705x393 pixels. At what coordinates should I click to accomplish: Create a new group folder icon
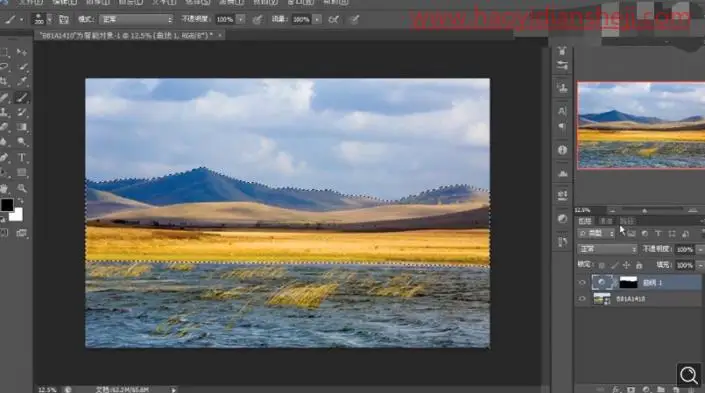pyautogui.click(x=661, y=389)
